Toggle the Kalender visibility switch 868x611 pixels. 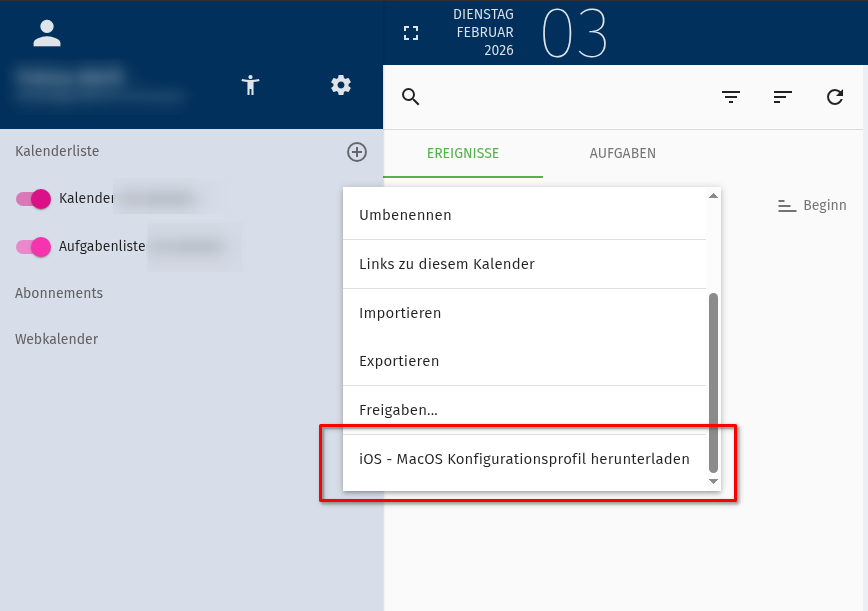pyautogui.click(x=33, y=199)
